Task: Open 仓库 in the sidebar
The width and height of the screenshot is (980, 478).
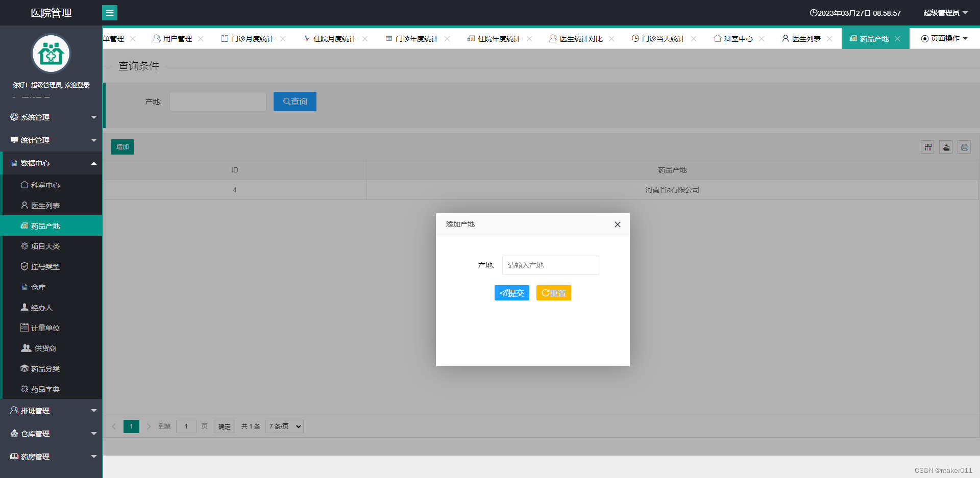Action: point(52,287)
